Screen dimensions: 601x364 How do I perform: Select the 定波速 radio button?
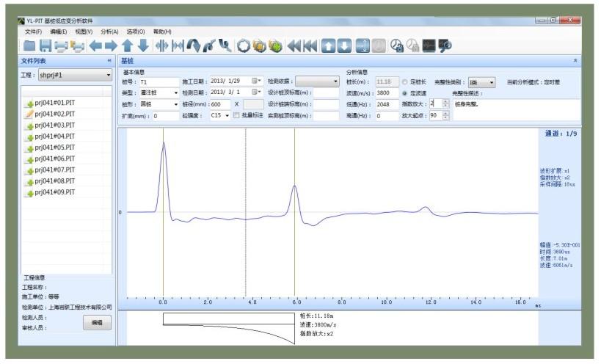pos(405,93)
